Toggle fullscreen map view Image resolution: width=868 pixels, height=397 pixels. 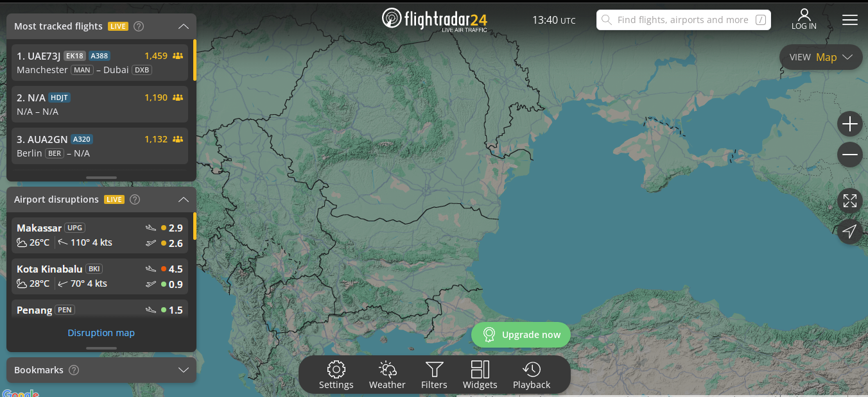tap(850, 201)
